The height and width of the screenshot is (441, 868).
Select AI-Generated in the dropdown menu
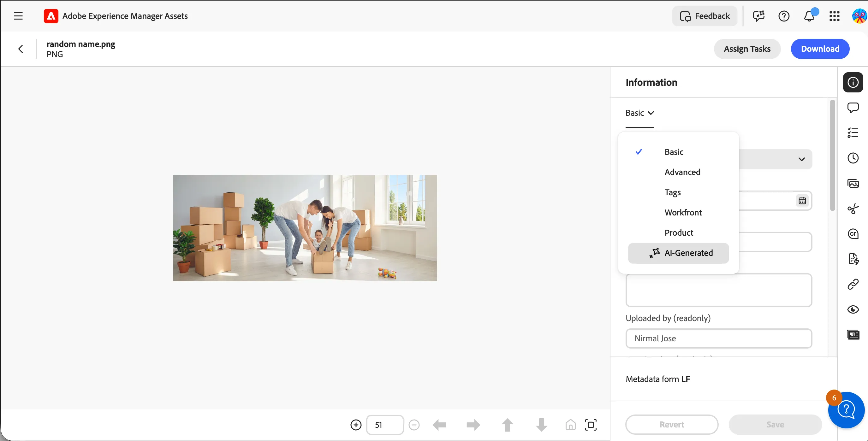click(678, 253)
